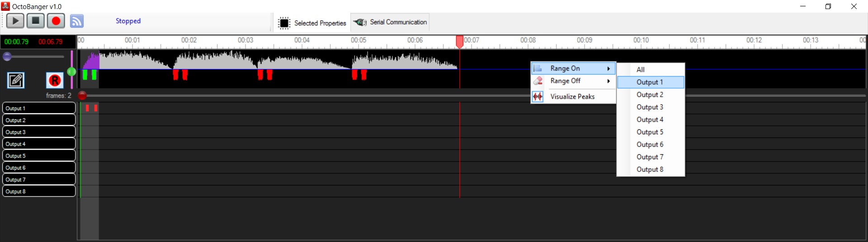The width and height of the screenshot is (868, 242).
Task: Click the 00:10 mark on ruler
Action: [x=641, y=40]
